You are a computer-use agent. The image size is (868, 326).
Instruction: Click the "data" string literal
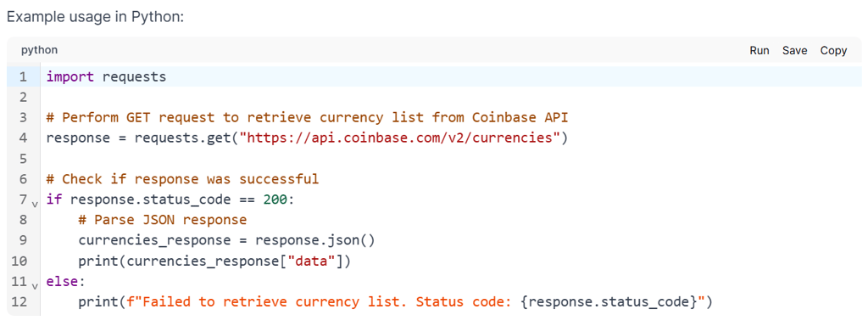[x=311, y=261]
